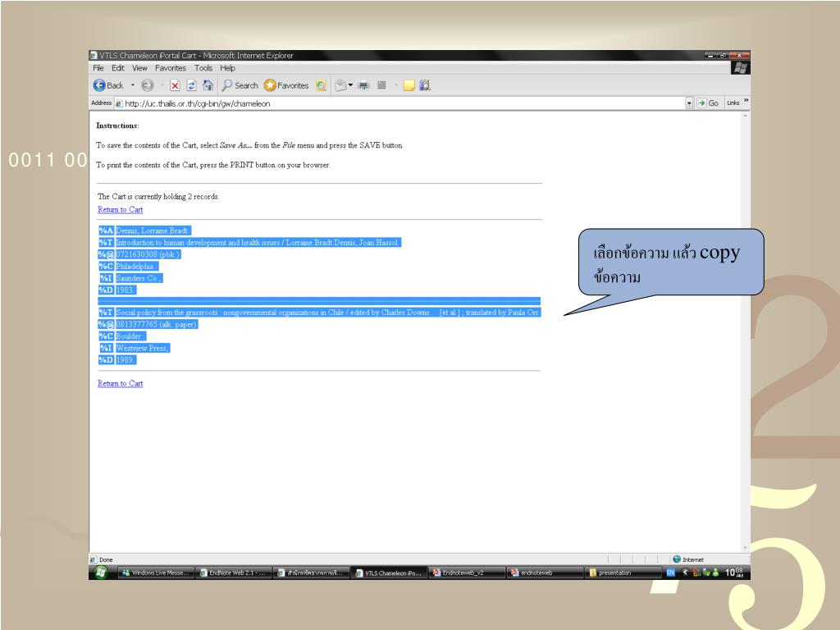Click the Boulder place line
The height and width of the screenshot is (630, 840).
[130, 336]
